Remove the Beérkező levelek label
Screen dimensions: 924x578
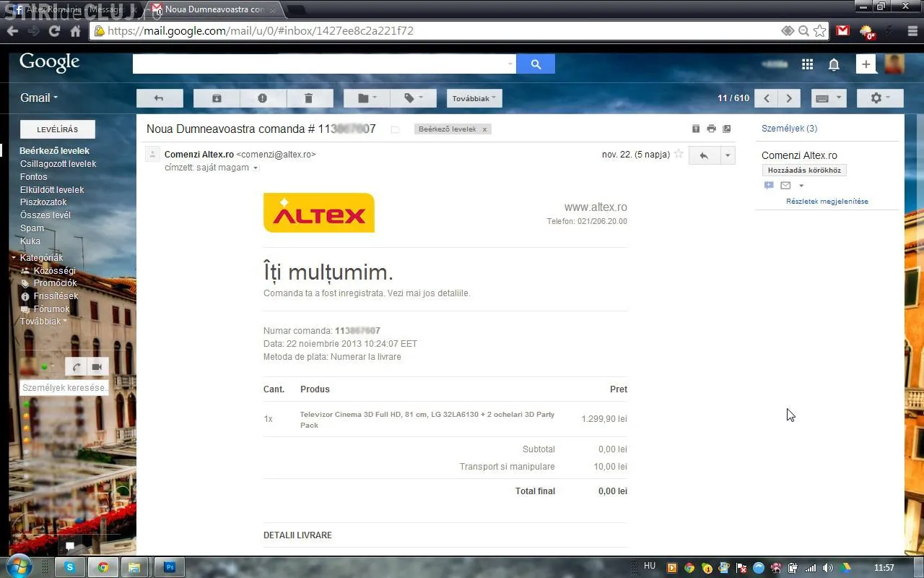click(484, 129)
